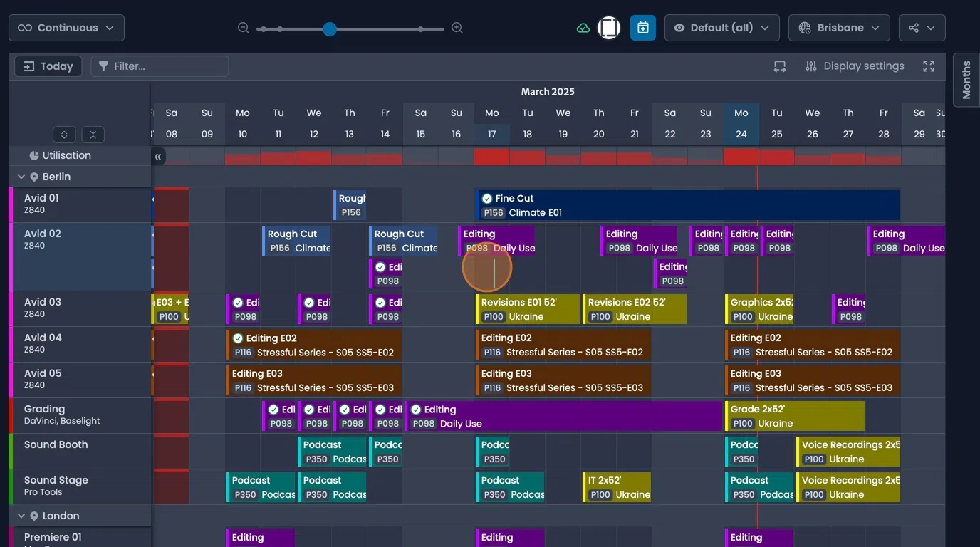Viewport: 980px width, 547px height.
Task: Open Display settings
Action: 855,66
